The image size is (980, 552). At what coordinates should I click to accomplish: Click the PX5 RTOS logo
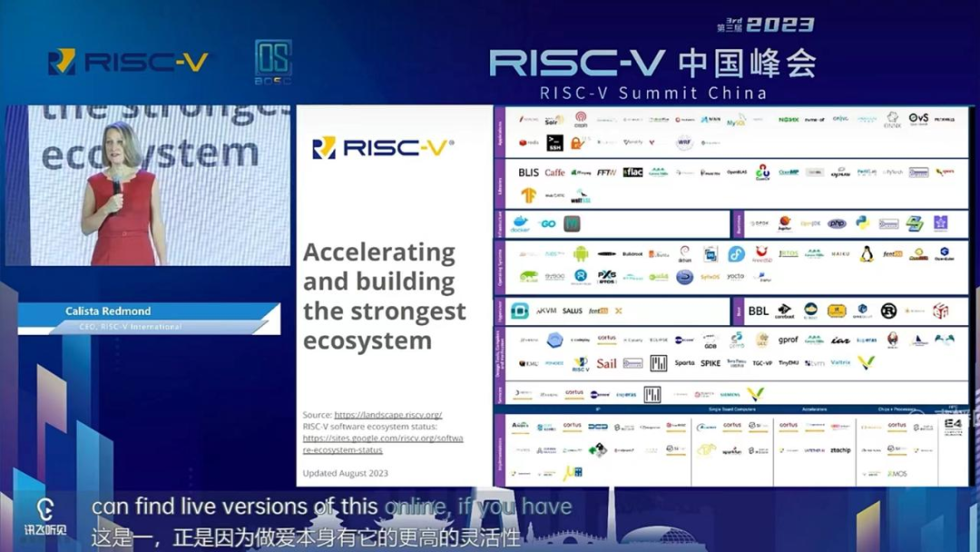(606, 276)
